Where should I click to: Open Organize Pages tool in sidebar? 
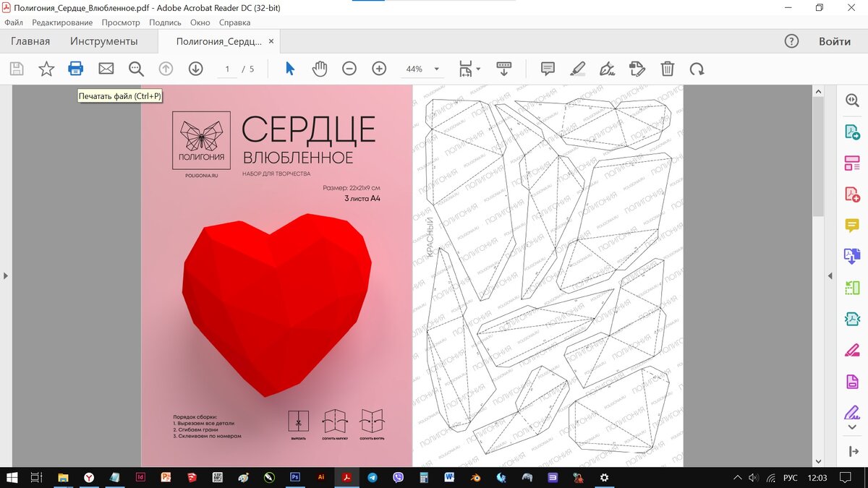coord(852,288)
